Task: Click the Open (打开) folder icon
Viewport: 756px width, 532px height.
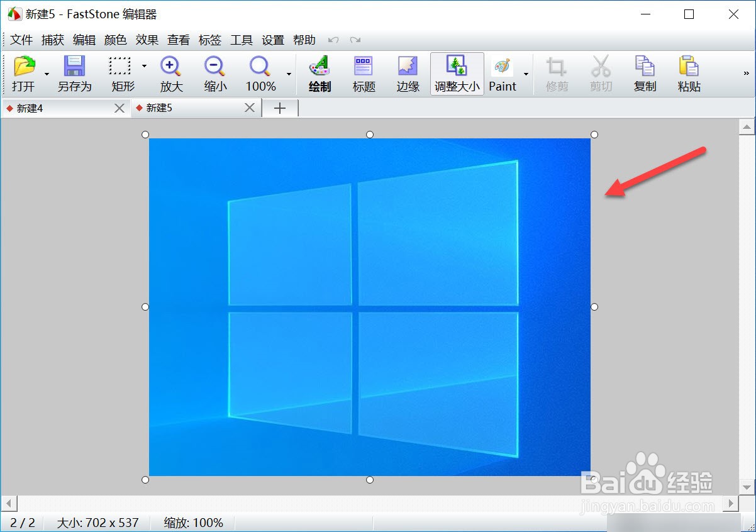Action: click(x=24, y=67)
